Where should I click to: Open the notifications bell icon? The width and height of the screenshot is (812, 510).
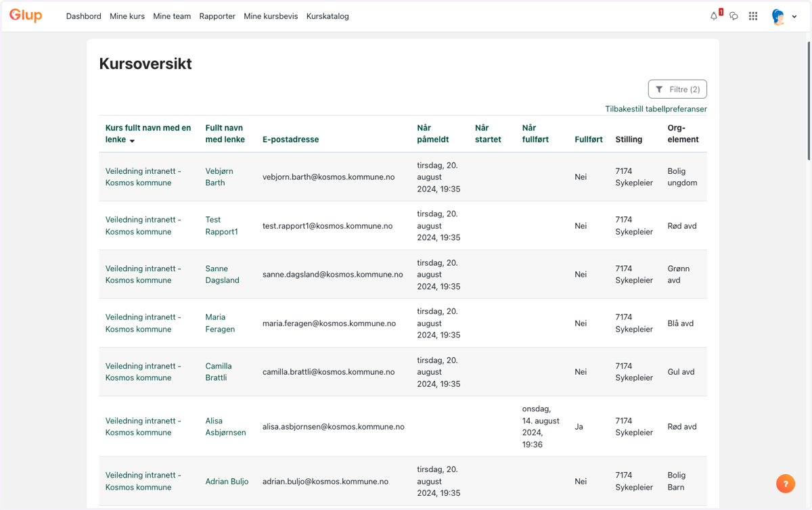coord(714,16)
